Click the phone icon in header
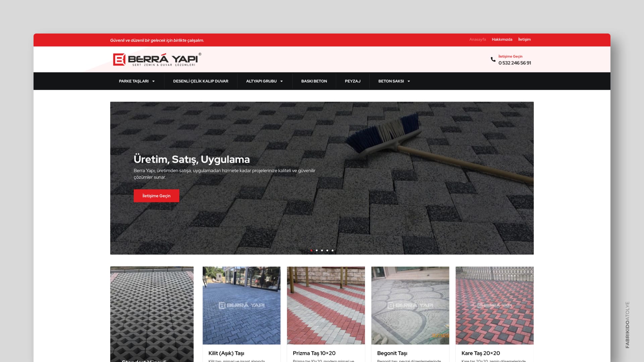 point(493,59)
